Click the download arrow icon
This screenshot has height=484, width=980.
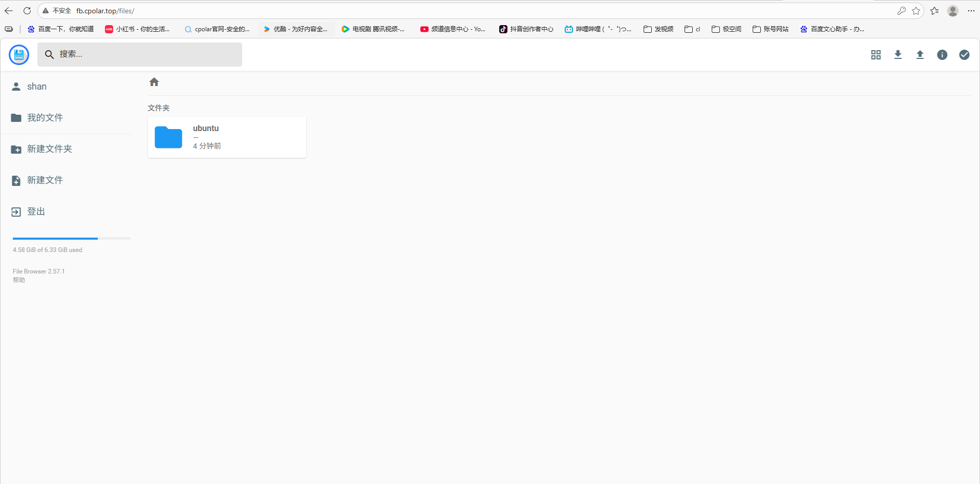(898, 55)
